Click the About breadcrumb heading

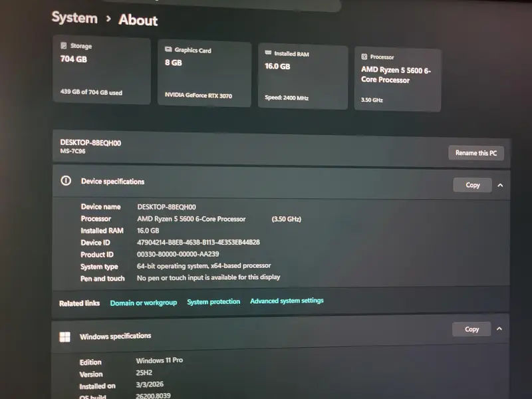point(138,20)
